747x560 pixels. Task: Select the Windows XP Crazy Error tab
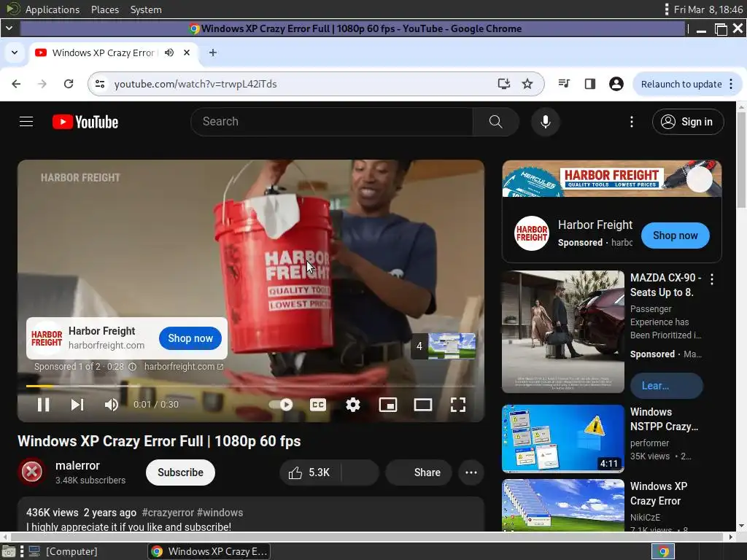click(104, 52)
